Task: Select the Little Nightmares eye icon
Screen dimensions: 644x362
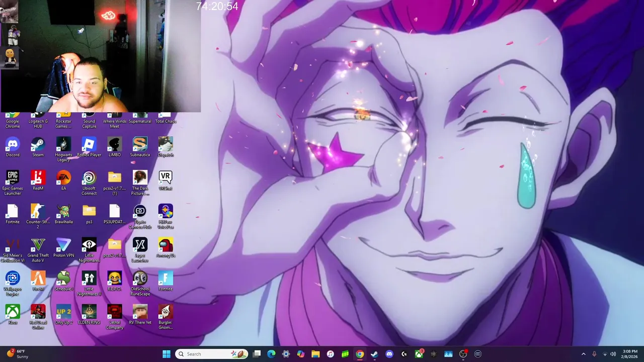Action: (x=89, y=250)
